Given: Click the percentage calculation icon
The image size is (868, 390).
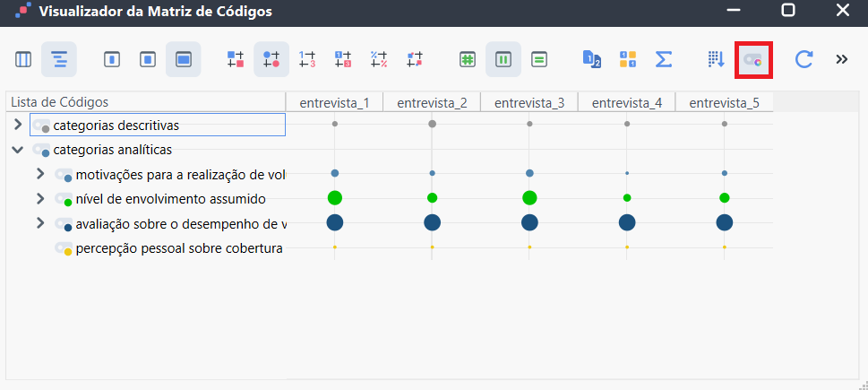Looking at the screenshot, I should click(x=379, y=59).
